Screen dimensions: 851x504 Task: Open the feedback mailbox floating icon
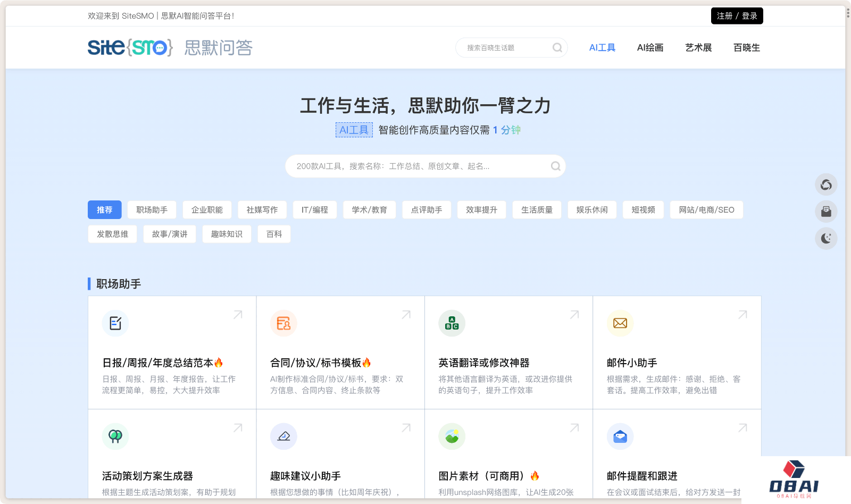826,211
